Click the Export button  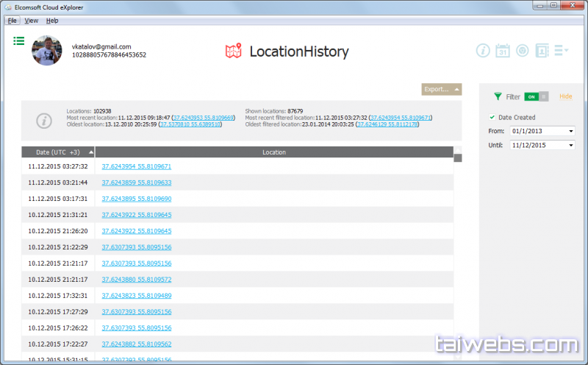[441, 90]
